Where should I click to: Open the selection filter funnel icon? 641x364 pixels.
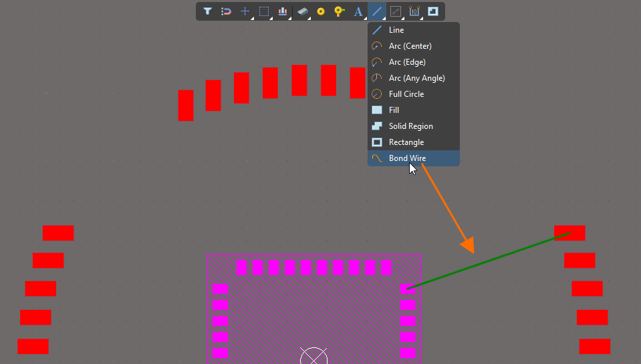pyautogui.click(x=207, y=11)
